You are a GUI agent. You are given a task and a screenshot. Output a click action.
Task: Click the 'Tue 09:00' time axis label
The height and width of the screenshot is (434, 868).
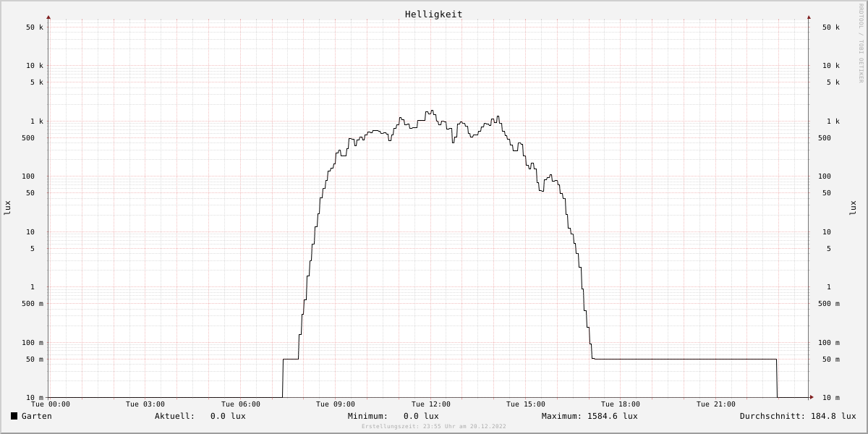click(336, 404)
